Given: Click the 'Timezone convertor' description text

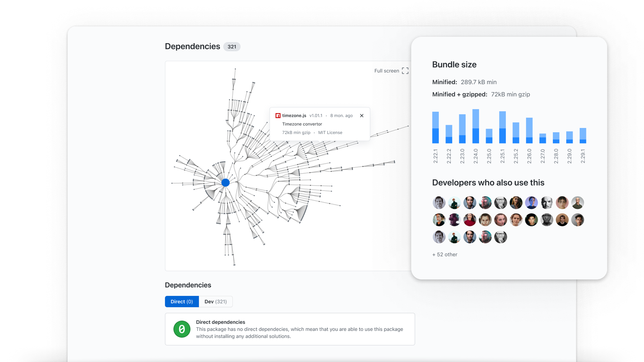Looking at the screenshot, I should 302,124.
